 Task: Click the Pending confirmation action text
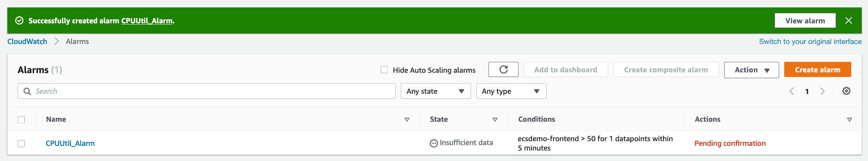730,143
